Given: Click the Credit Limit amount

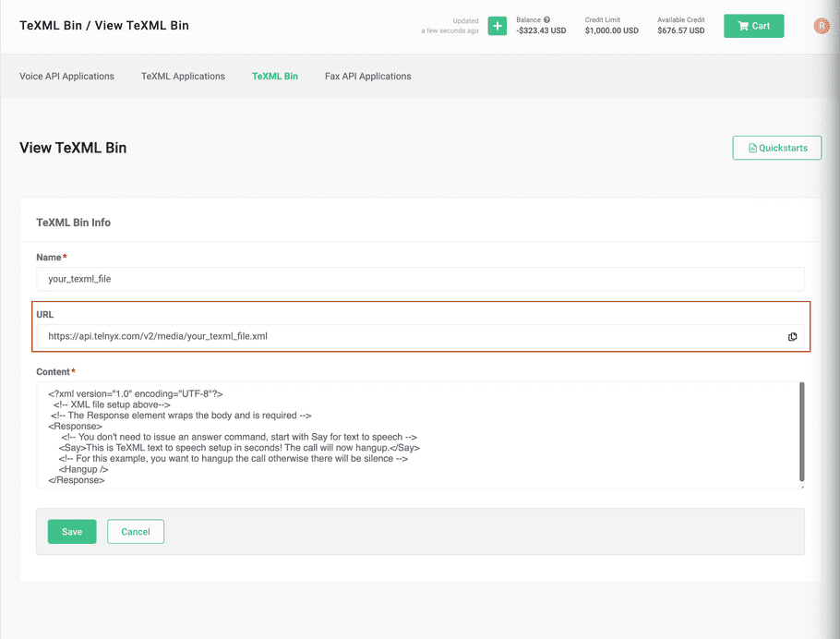Looking at the screenshot, I should [611, 30].
